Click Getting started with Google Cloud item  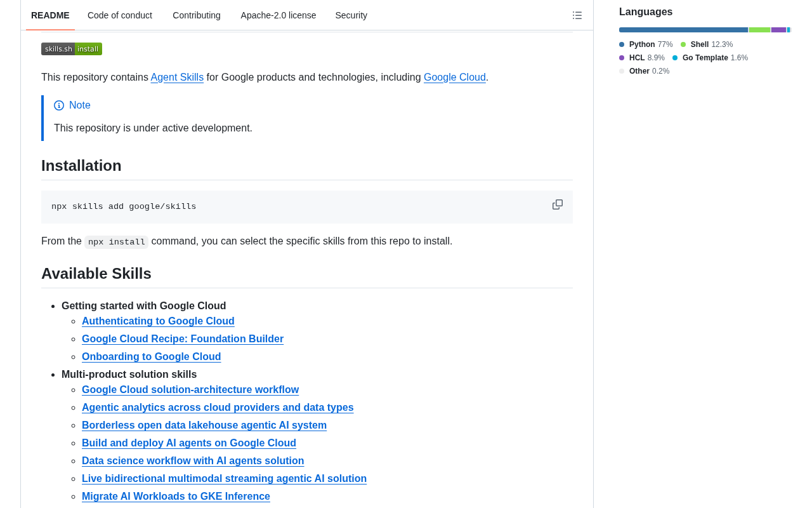[144, 306]
